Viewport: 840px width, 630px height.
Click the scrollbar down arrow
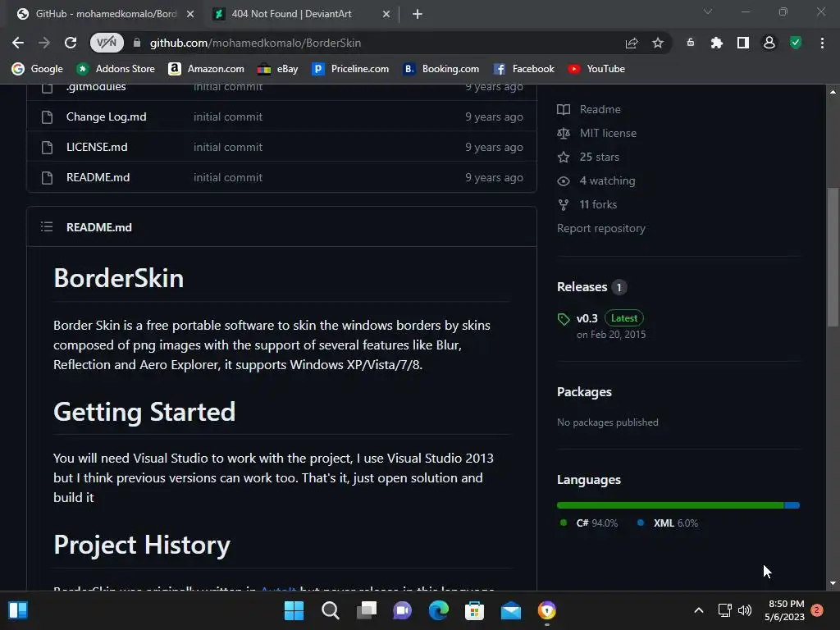[x=833, y=584]
